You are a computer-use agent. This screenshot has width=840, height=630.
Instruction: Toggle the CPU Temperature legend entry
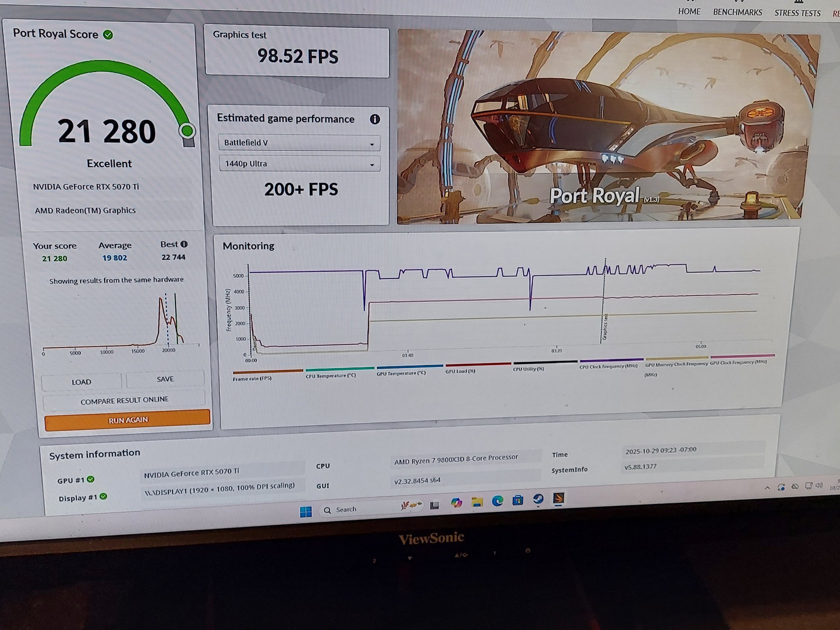coord(340,372)
